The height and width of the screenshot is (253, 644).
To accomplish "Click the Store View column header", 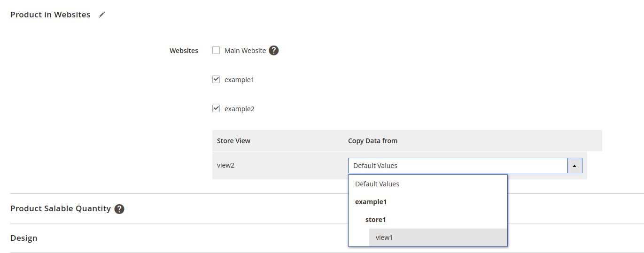I will tap(233, 141).
